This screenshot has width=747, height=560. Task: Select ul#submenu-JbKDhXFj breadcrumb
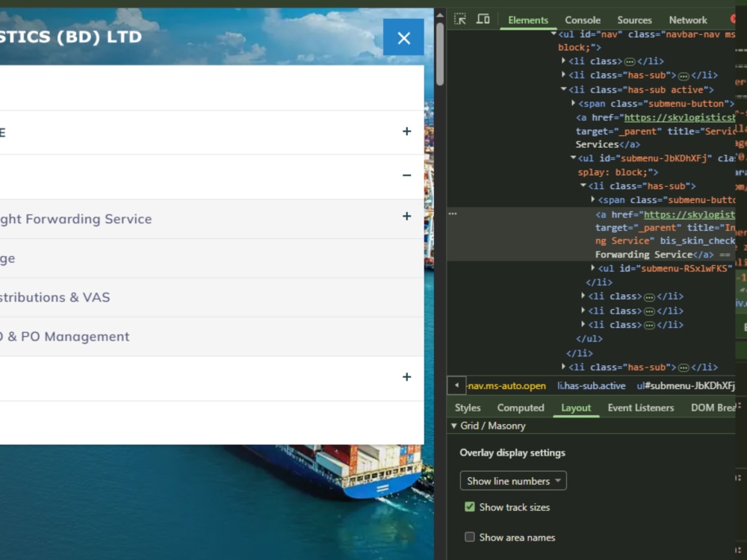(x=686, y=386)
